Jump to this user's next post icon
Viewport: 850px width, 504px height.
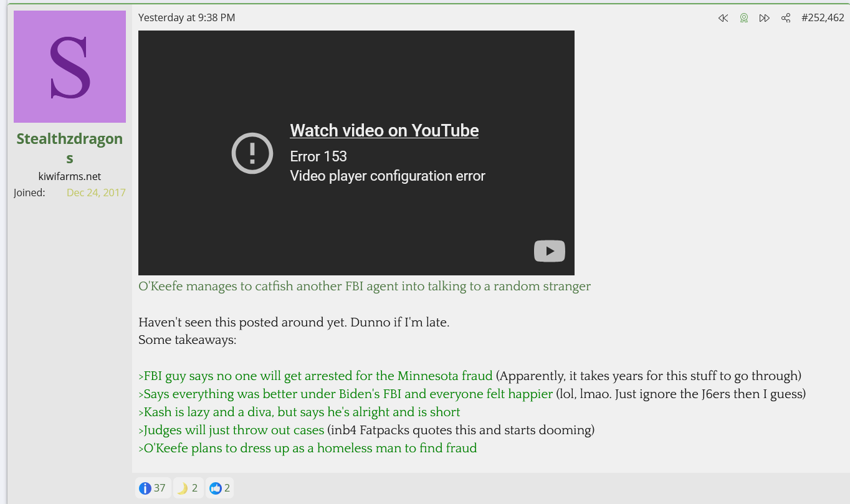pyautogui.click(x=764, y=18)
